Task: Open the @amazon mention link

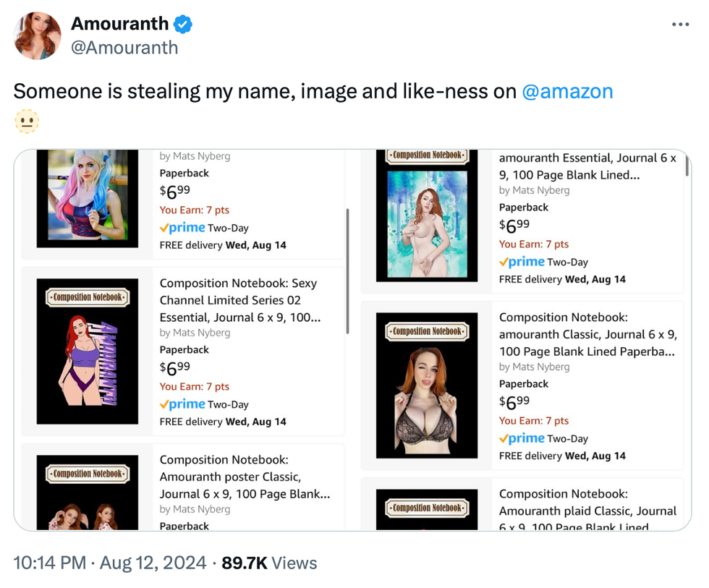Action: click(567, 91)
